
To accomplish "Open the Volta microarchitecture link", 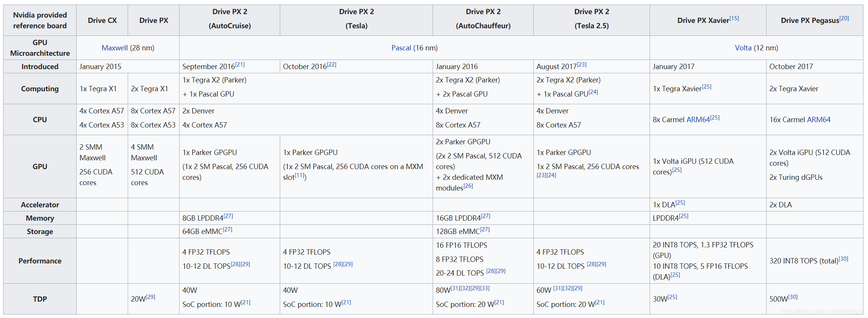I will [743, 48].
